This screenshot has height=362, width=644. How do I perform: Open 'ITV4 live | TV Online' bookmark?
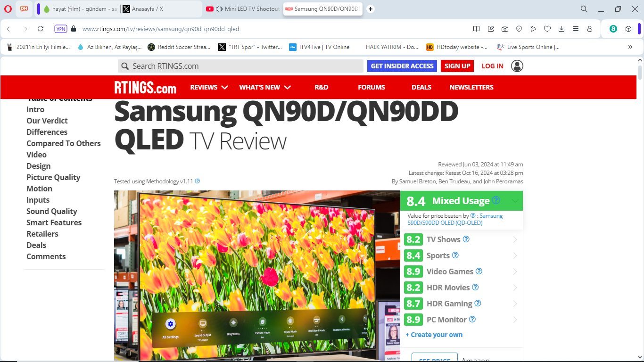tap(319, 47)
